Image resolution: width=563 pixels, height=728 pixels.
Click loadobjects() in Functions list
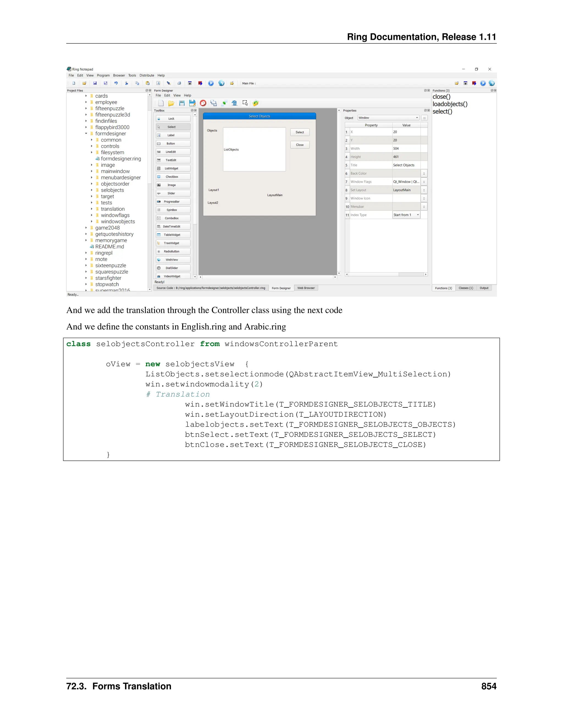[x=450, y=104]
